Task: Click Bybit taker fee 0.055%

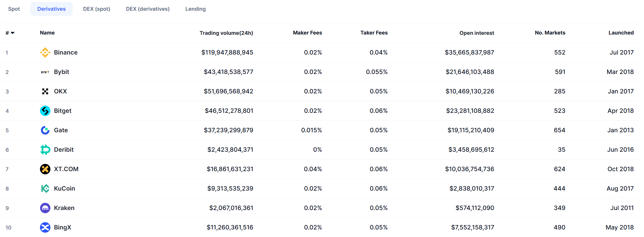Action: coord(377,72)
